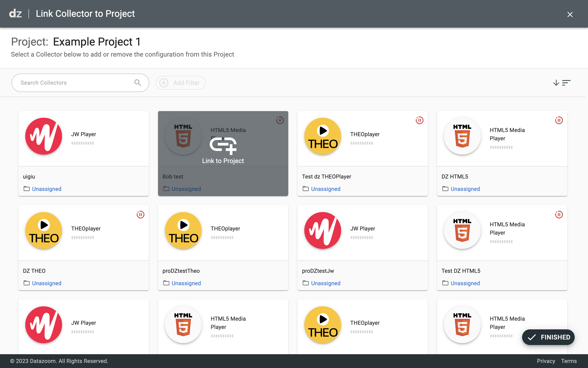Select the uigiu collector name

point(29,177)
